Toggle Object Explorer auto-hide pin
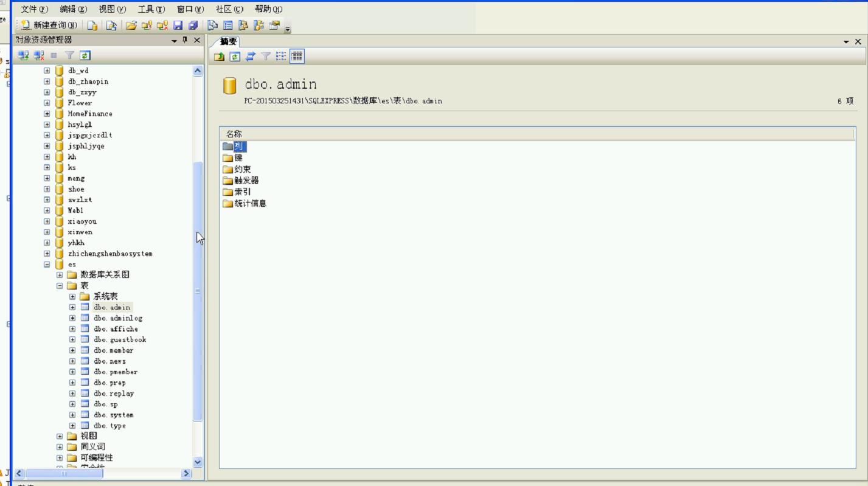Image resolution: width=868 pixels, height=486 pixels. pos(186,40)
